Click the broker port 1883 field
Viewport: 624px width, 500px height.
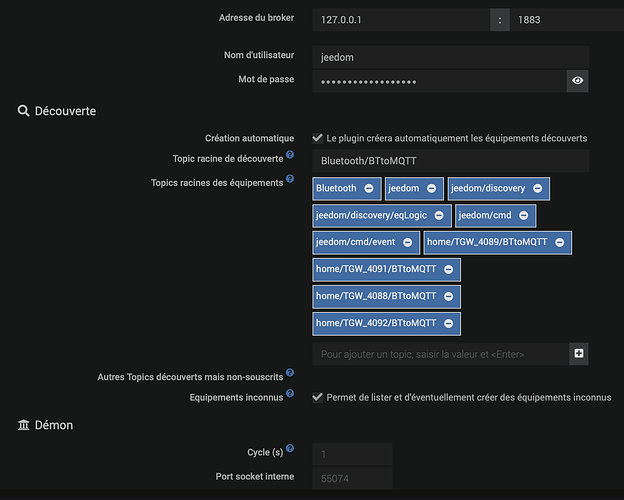pyautogui.click(x=549, y=19)
